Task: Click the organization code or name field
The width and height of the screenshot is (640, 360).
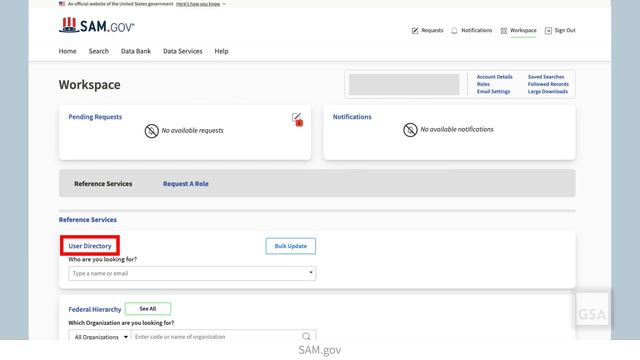Action: click(x=218, y=337)
